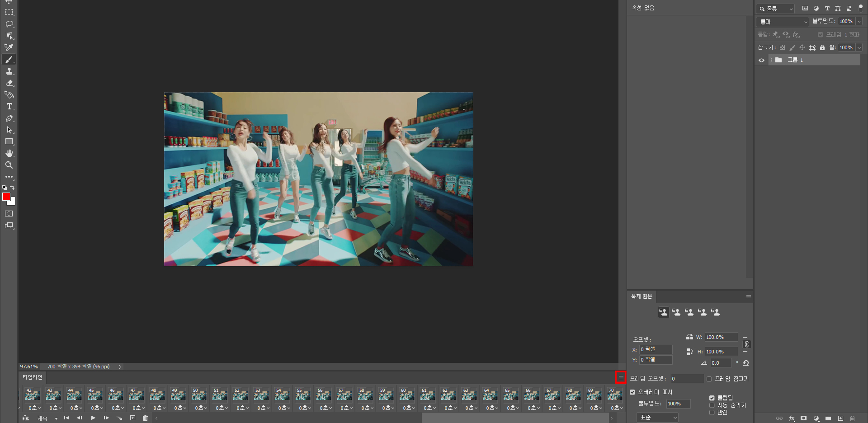Select the Rectangular Marquee tool

[x=9, y=12]
